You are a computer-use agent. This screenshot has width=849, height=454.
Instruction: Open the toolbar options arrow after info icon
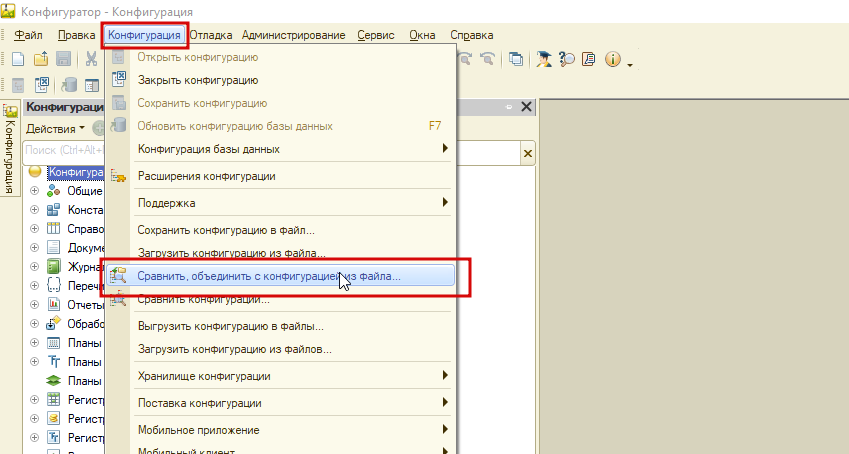630,65
